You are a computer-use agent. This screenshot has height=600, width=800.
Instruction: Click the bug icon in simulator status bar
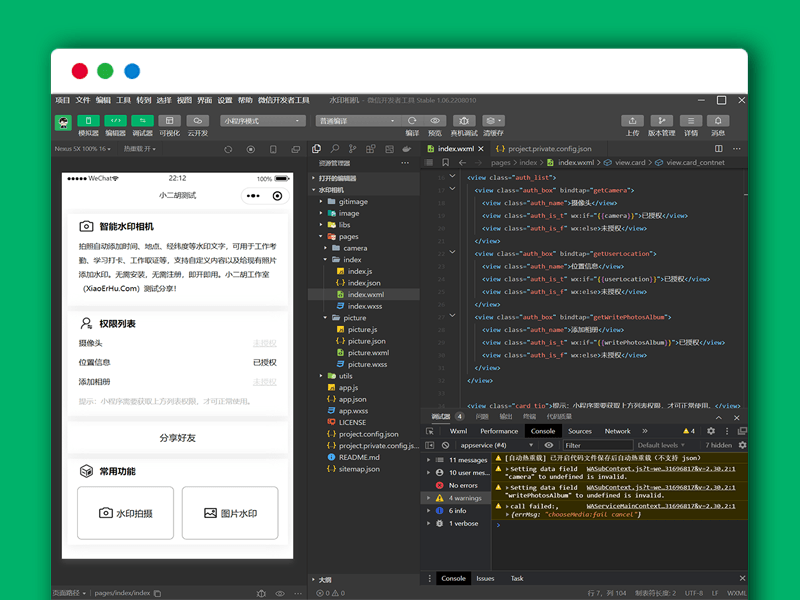(x=261, y=593)
